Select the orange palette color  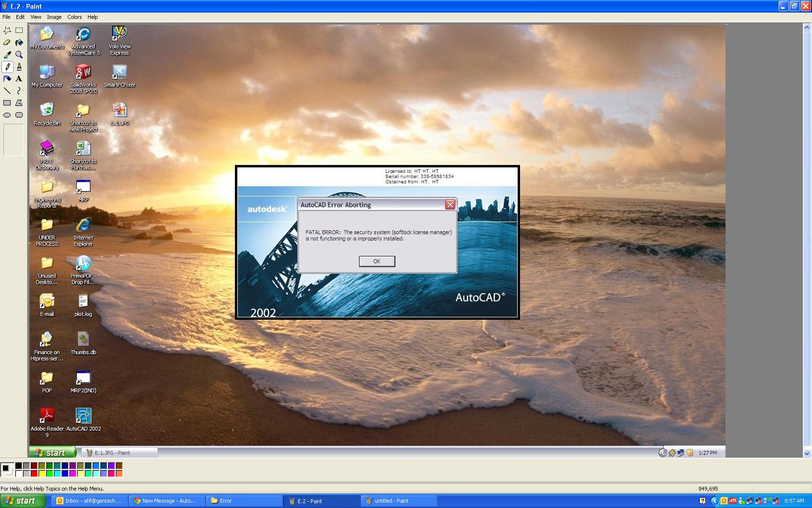(119, 473)
